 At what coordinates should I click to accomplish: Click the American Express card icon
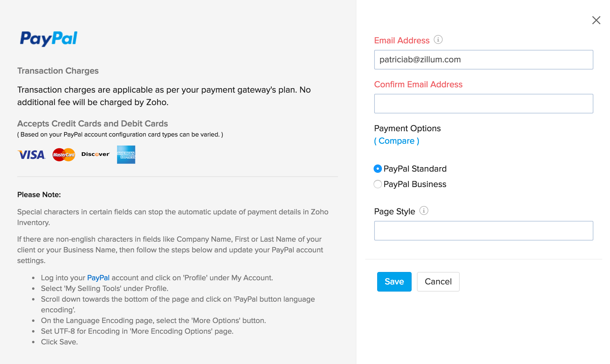(126, 155)
